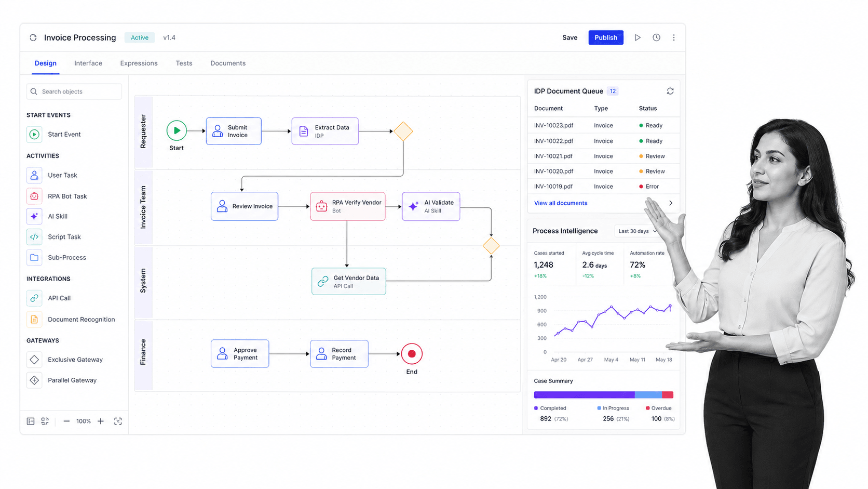The width and height of the screenshot is (868, 489).
Task: Select the Submit Invoice task node
Action: coord(234,131)
